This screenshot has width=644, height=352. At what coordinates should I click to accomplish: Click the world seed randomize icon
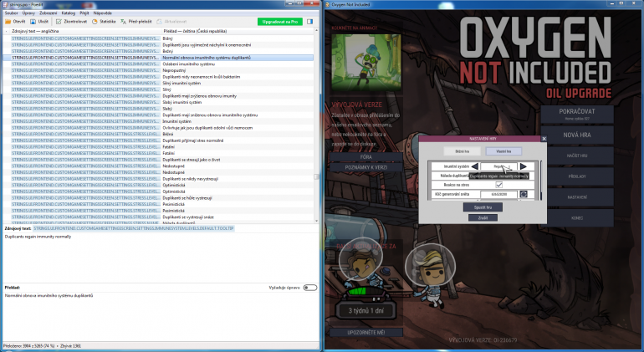[524, 194]
